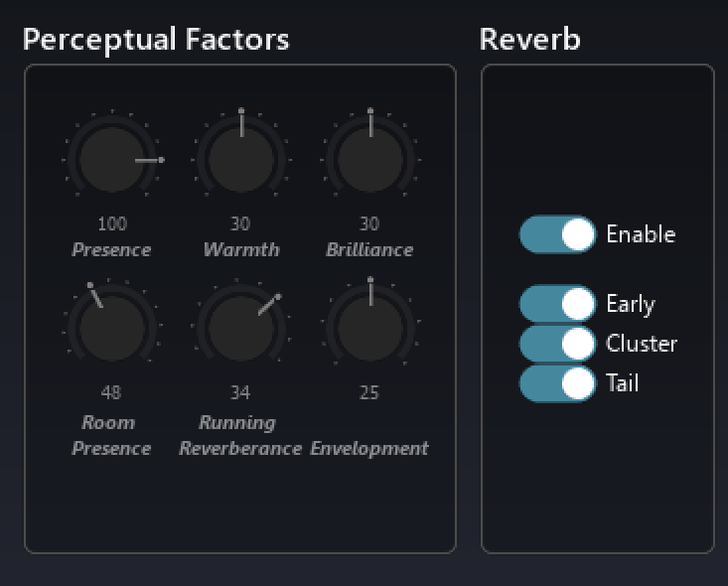Select the Running Reverberance knob
Viewport: 728px width, 586px height.
point(240,329)
